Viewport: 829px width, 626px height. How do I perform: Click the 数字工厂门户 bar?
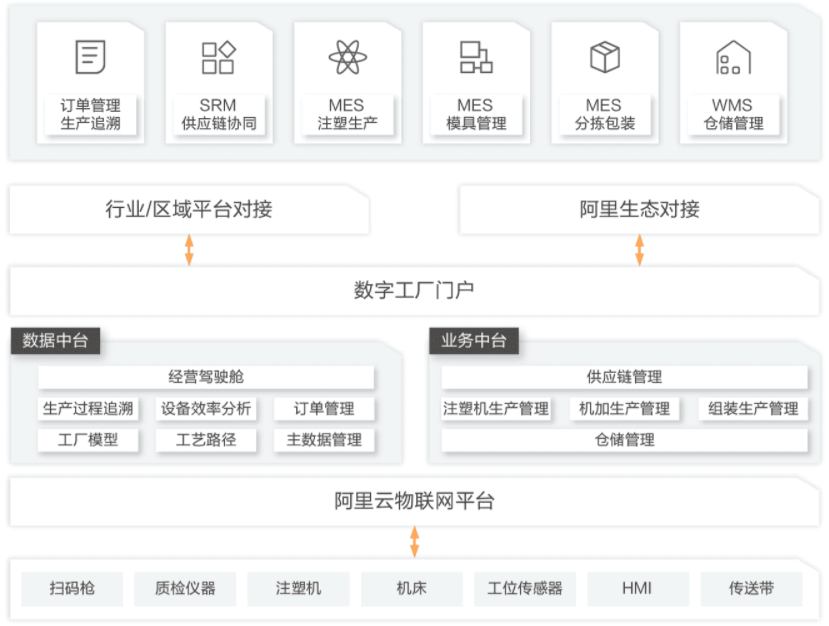pos(414,291)
